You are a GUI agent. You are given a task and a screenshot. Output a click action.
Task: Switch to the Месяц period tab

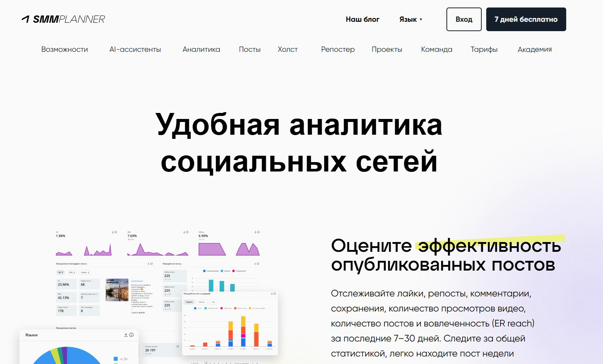(202, 302)
